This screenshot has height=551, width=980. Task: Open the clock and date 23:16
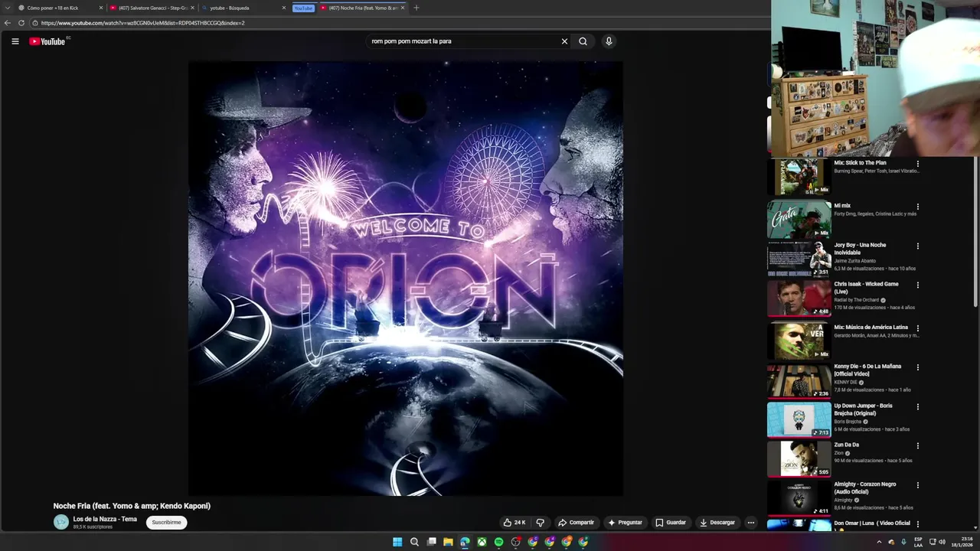(x=962, y=542)
